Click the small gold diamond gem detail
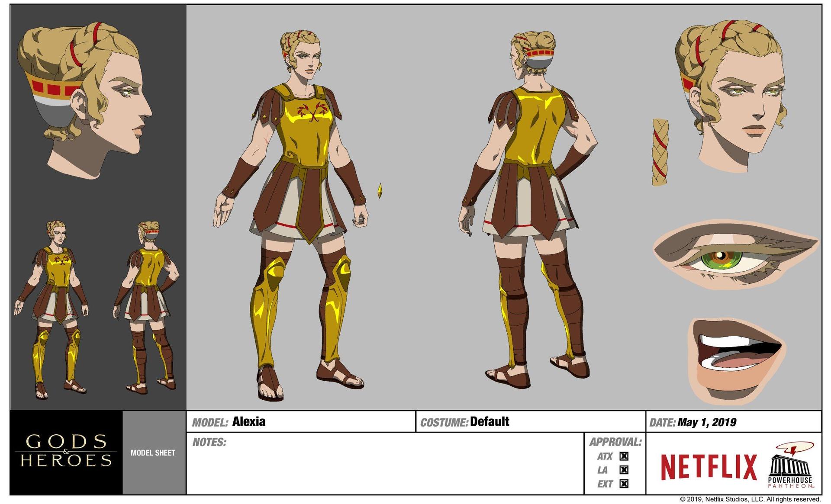This screenshot has width=831, height=504. (x=380, y=191)
